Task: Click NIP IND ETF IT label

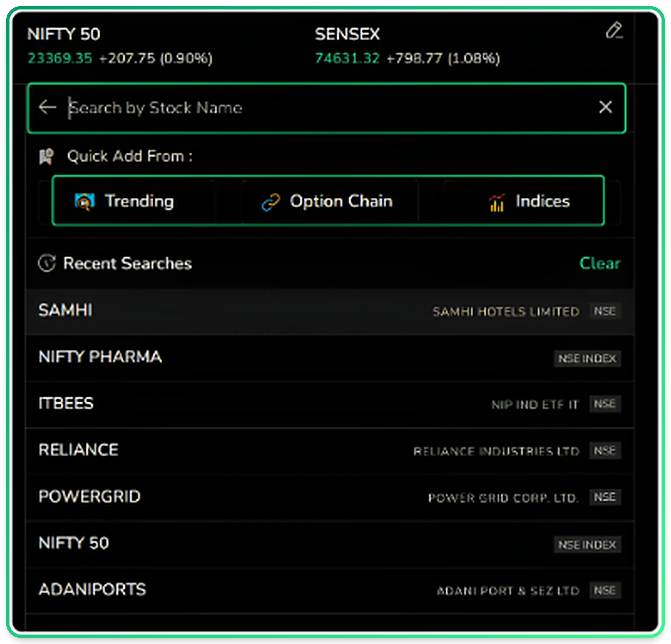Action: pos(535,404)
